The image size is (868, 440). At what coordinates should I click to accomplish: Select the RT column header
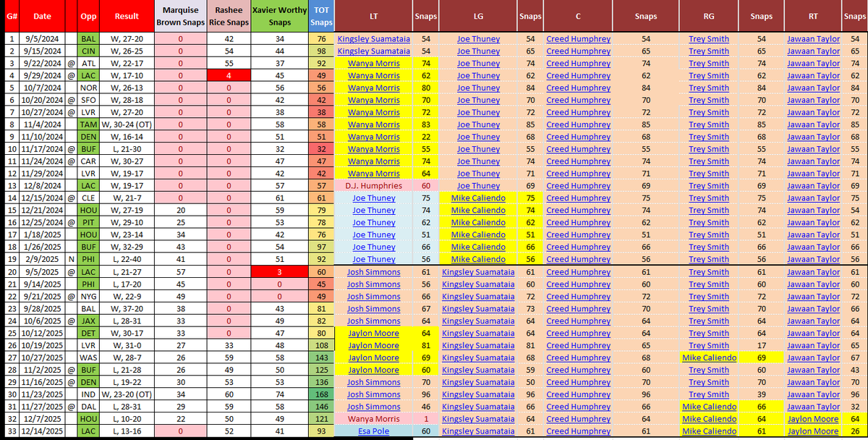[x=814, y=16]
